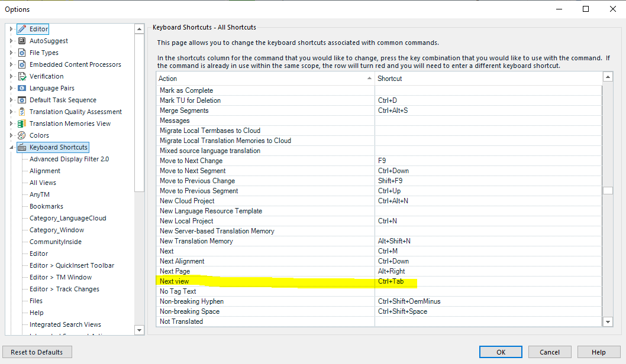This screenshot has height=364, width=626.
Task: Click the Reset to Defaults button
Action: (x=37, y=352)
